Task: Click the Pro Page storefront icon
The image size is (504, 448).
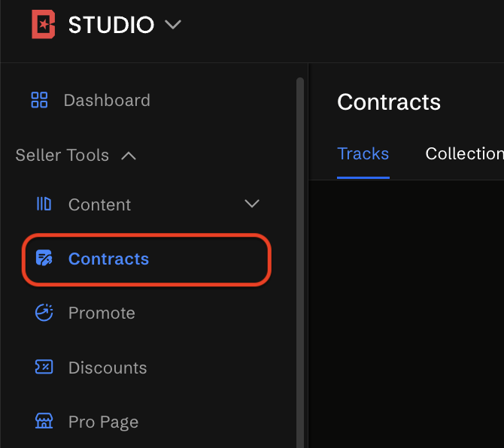Action: click(44, 421)
